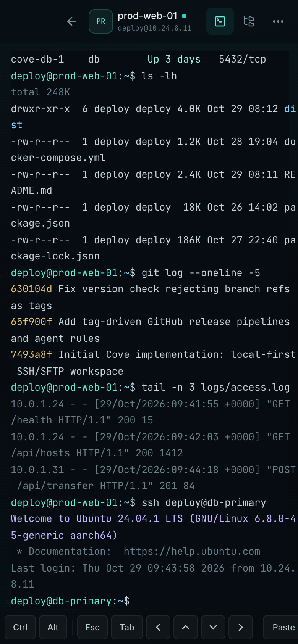This screenshot has height=644, width=298.
Task: Click the 'cove-db-1' container name
Action: click(37, 59)
